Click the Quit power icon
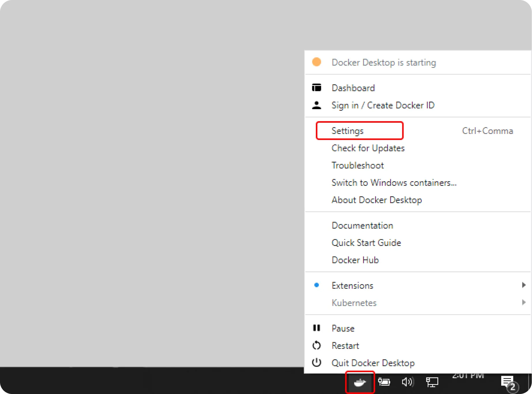This screenshot has width=532, height=394. 317,363
